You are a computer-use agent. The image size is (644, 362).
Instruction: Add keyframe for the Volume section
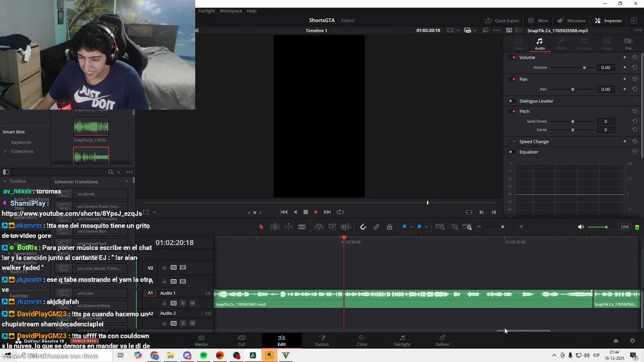[624, 57]
